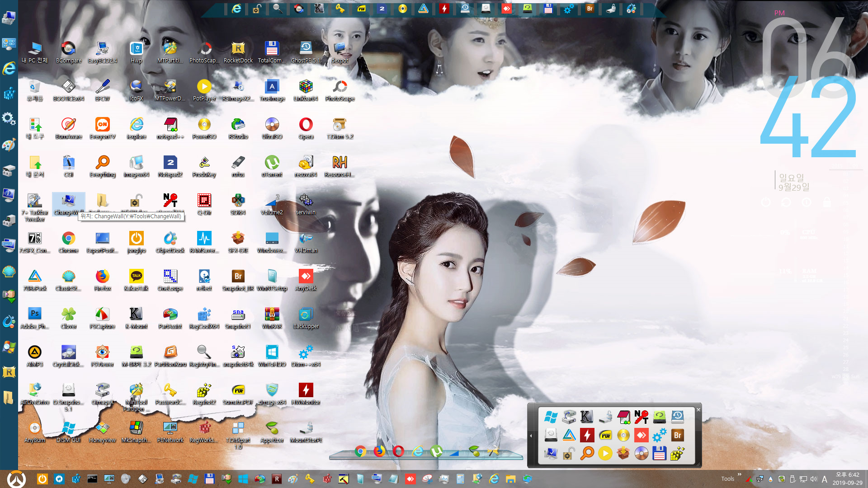Click AnyDesk icon in launcher panel
Viewport: 868px width, 488px height.
(641, 435)
